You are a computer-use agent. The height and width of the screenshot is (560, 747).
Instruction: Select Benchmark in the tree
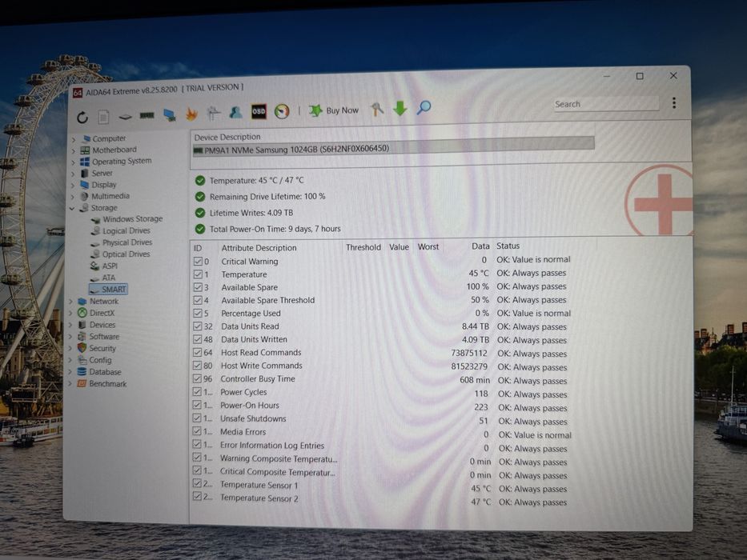click(x=107, y=384)
